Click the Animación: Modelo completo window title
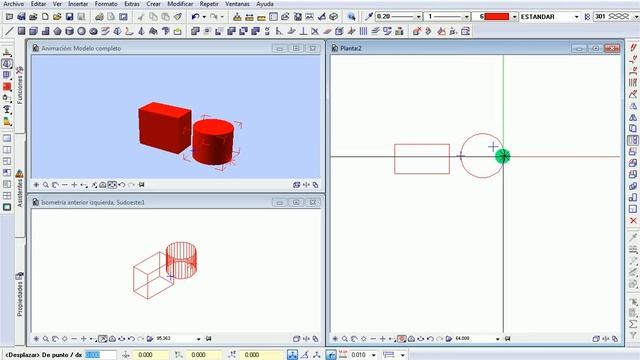The image size is (640, 360). click(81, 48)
